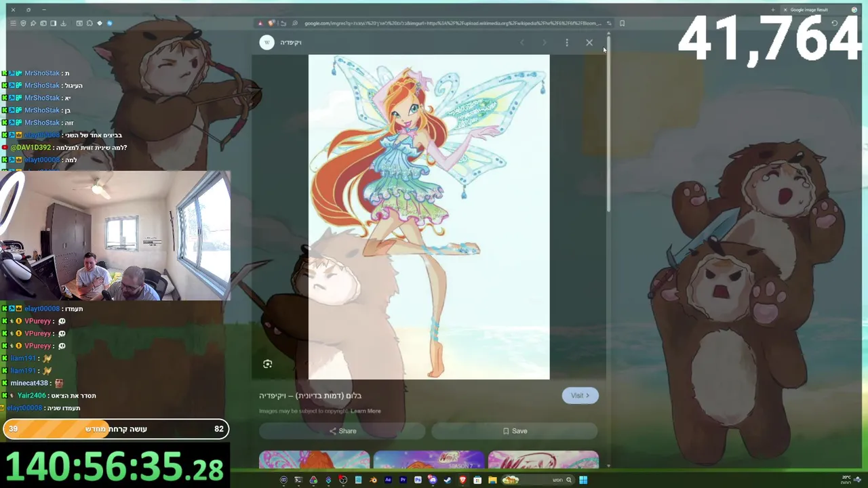Open Steam from the taskbar
The height and width of the screenshot is (488, 868).
pyautogui.click(x=448, y=480)
